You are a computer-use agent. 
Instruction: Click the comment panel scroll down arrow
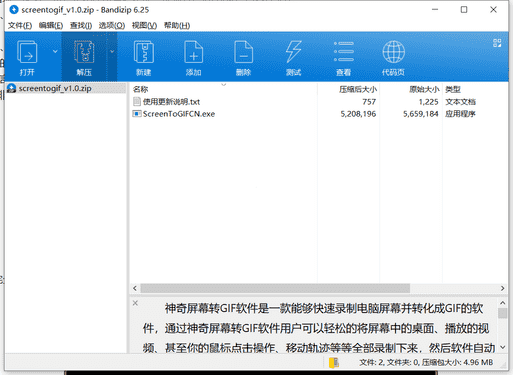pyautogui.click(x=502, y=347)
